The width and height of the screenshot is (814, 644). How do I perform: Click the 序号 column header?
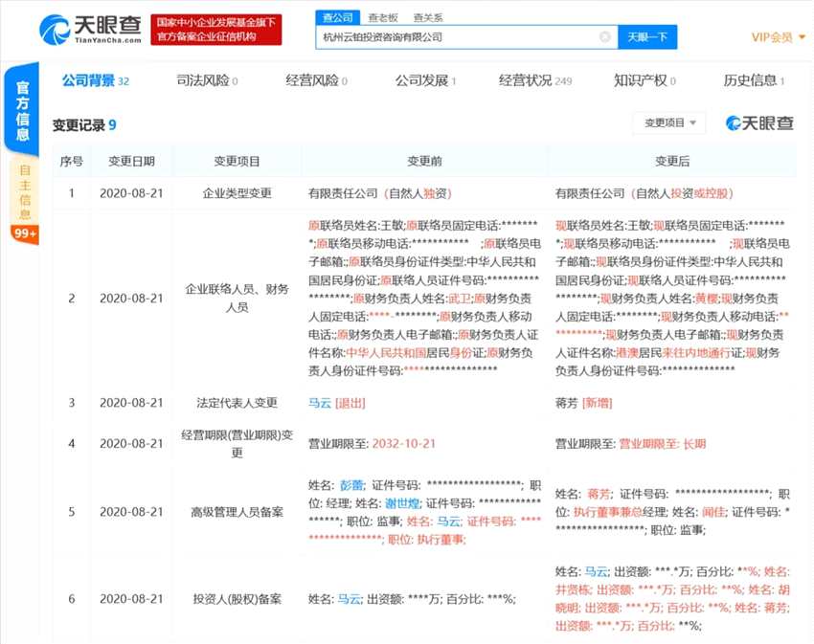pyautogui.click(x=72, y=162)
